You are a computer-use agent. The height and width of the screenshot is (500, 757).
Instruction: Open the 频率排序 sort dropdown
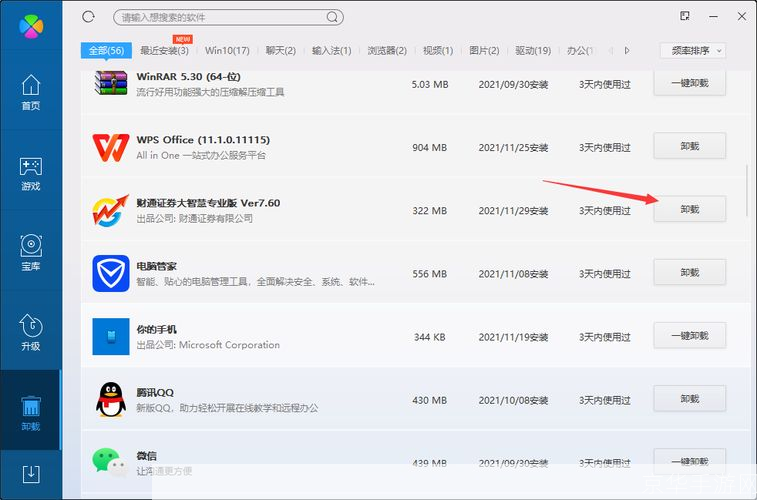(692, 50)
